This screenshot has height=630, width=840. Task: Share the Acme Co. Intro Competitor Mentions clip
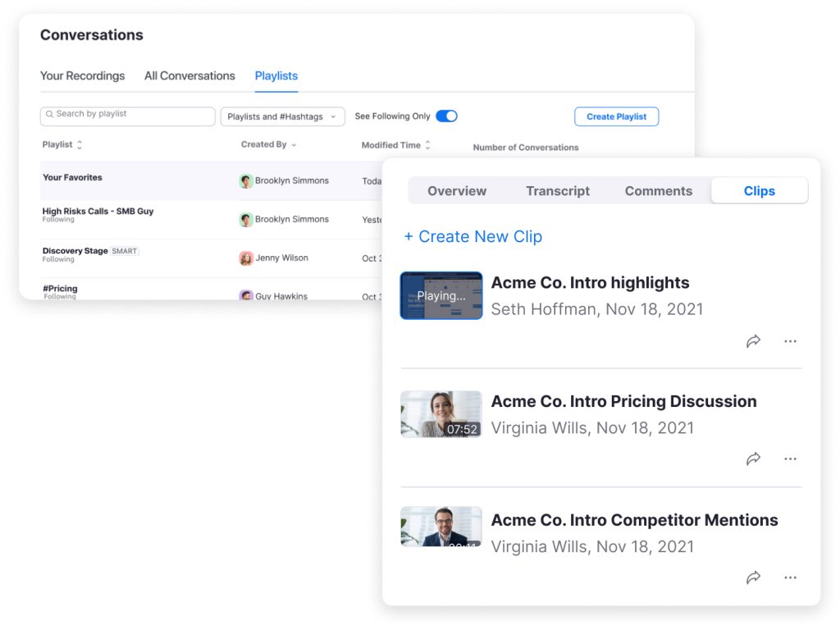(753, 577)
